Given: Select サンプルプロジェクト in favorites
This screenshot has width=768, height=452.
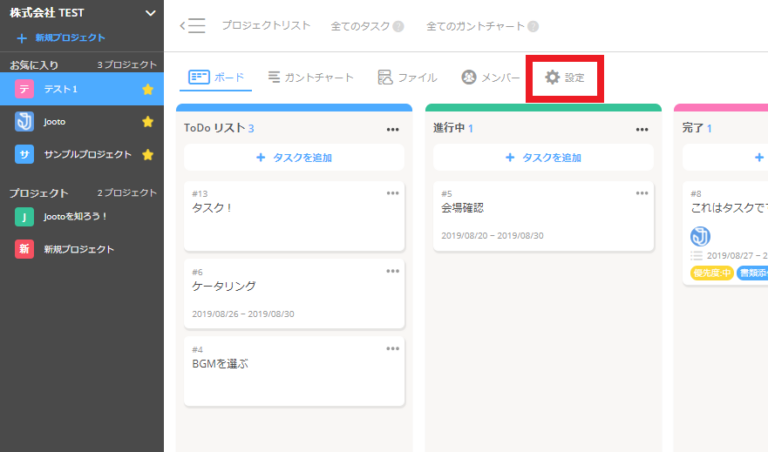Looking at the screenshot, I should pyautogui.click(x=82, y=154).
